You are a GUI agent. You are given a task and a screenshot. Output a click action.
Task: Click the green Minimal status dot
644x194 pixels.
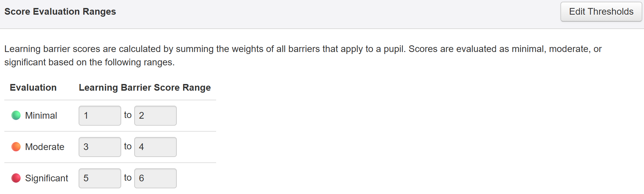(x=16, y=115)
